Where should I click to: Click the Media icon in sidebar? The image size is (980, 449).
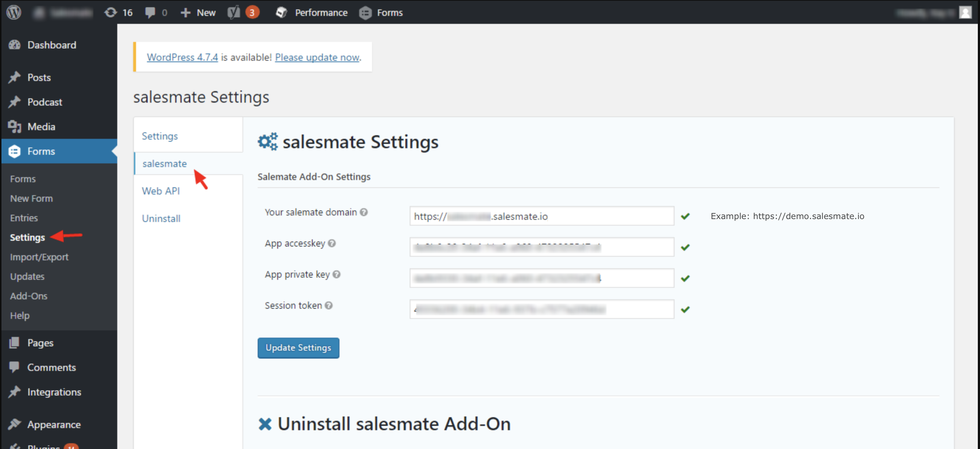pyautogui.click(x=14, y=127)
